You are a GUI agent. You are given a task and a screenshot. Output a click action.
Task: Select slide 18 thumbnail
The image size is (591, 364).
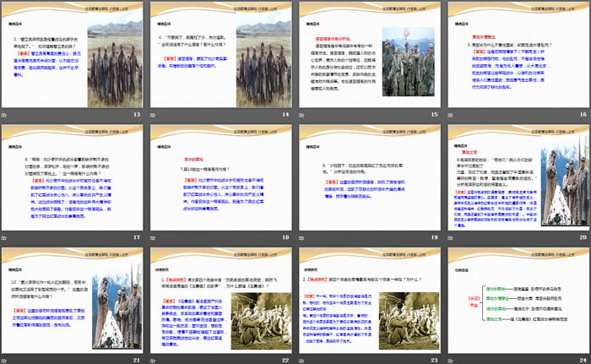coord(221,177)
